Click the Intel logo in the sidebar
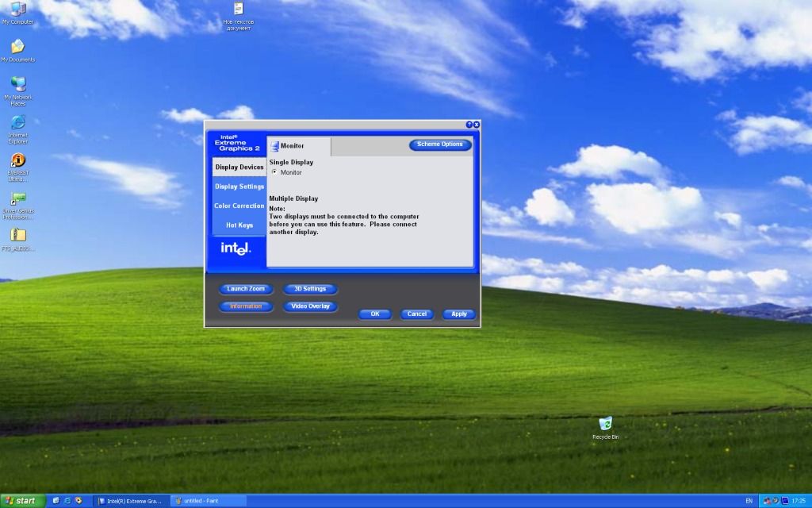 tap(236, 248)
